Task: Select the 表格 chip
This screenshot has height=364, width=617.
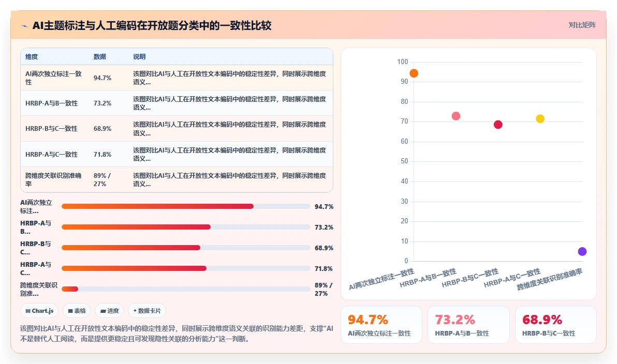Action: (x=77, y=311)
